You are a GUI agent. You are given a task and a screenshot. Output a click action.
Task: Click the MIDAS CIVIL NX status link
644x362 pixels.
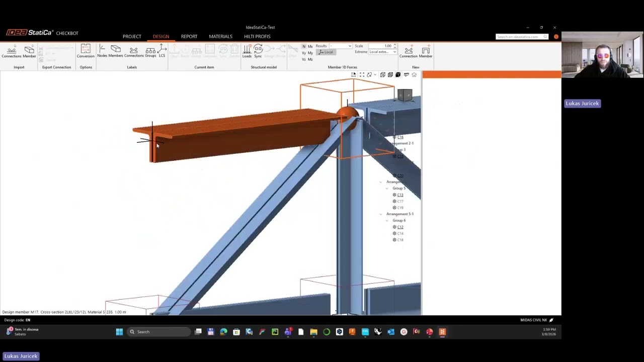[x=537, y=320]
